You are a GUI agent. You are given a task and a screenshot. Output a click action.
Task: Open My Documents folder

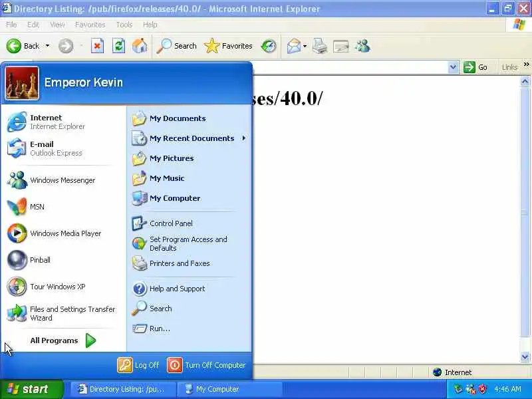(190, 118)
